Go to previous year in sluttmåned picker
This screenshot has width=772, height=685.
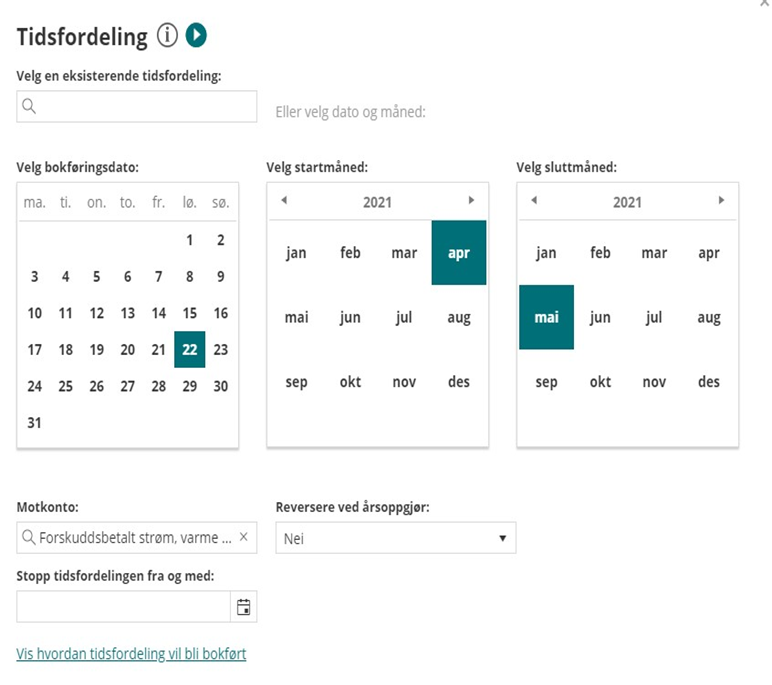534,200
